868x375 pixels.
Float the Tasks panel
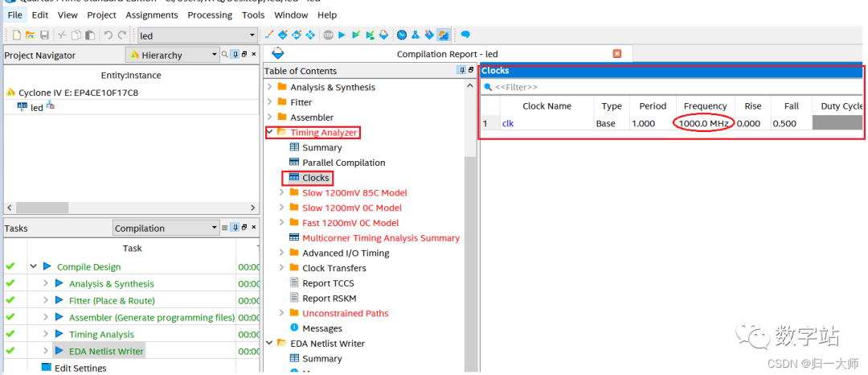pos(244,228)
